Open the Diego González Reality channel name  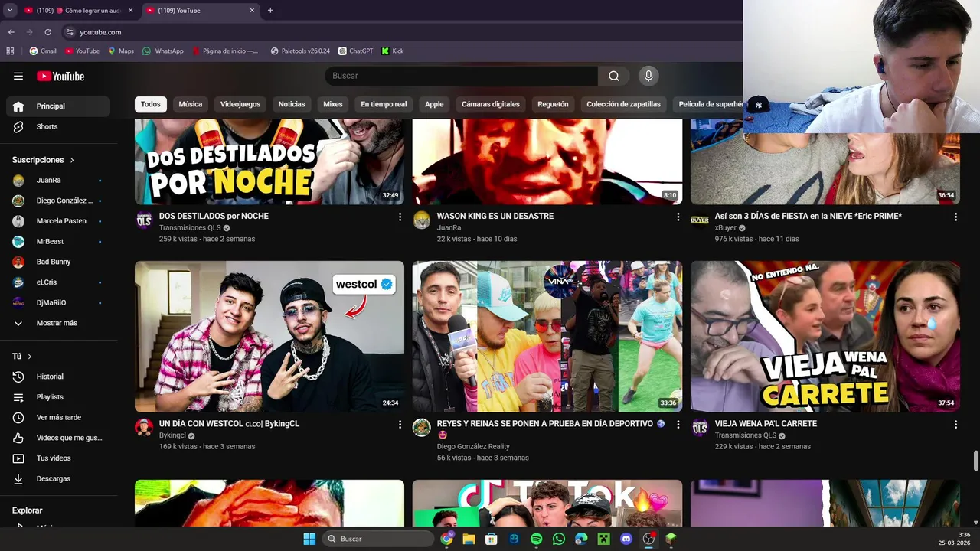tap(473, 447)
